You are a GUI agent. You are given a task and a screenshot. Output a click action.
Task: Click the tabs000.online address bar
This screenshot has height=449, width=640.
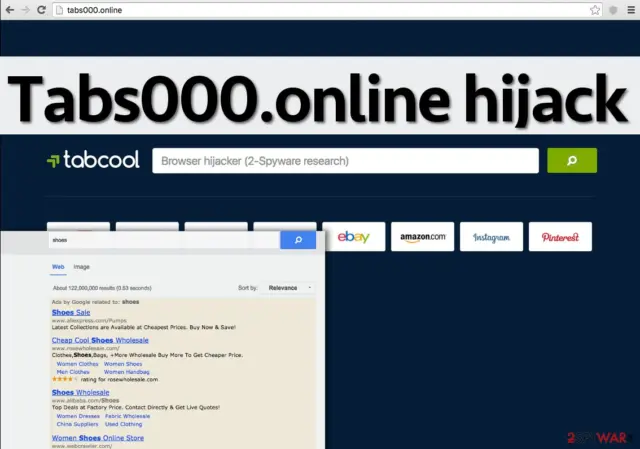[320, 10]
